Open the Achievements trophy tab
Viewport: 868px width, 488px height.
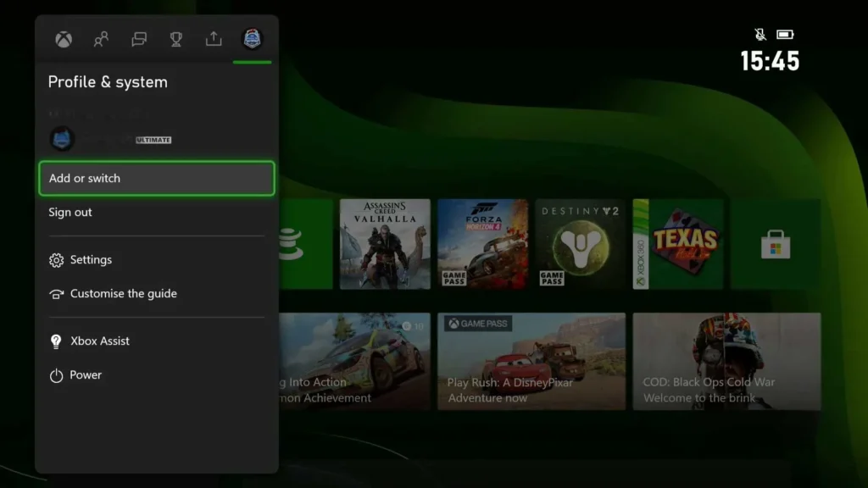tap(176, 39)
